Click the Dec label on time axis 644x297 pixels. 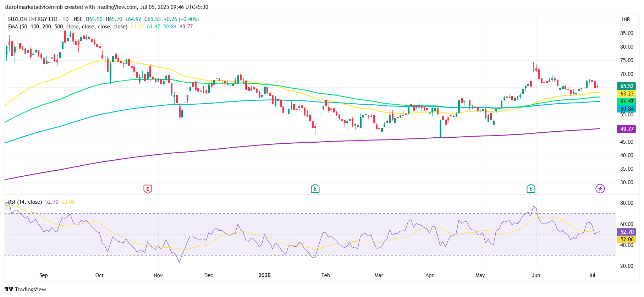pos(209,275)
